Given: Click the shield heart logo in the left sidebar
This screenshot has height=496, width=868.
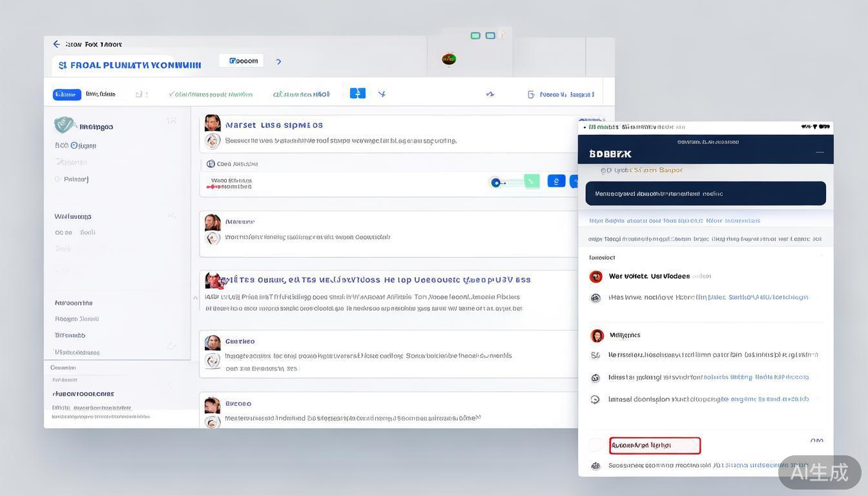Looking at the screenshot, I should pos(64,125).
